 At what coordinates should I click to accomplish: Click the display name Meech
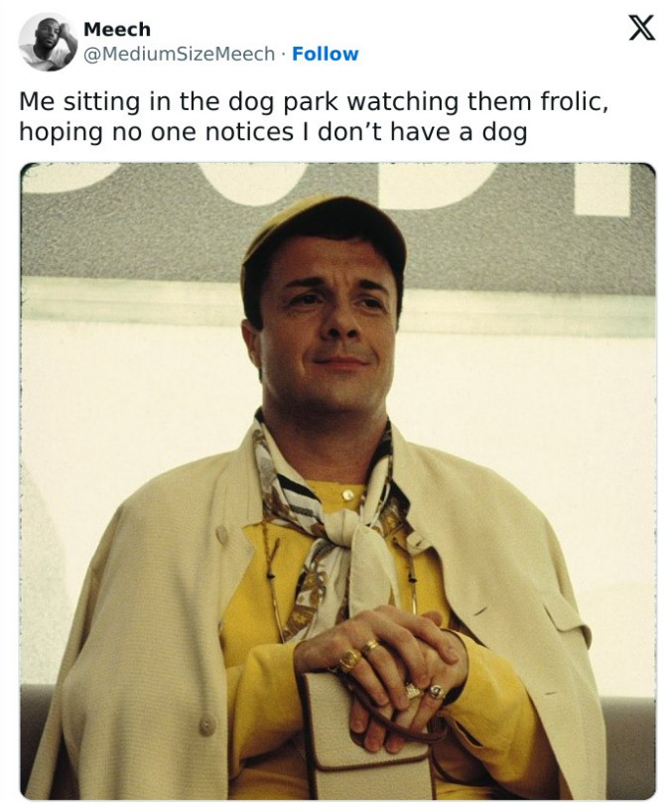click(x=117, y=29)
